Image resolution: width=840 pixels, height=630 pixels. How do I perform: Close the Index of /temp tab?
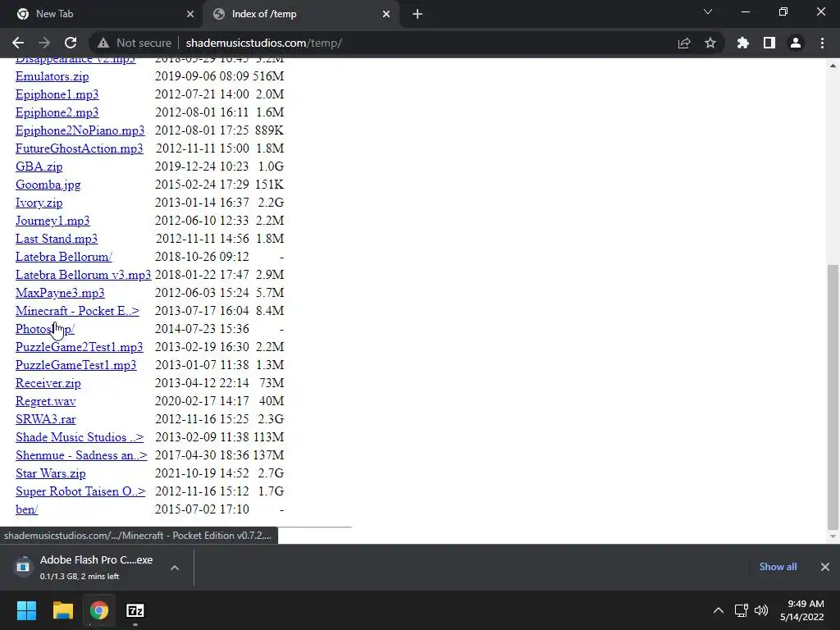point(386,14)
